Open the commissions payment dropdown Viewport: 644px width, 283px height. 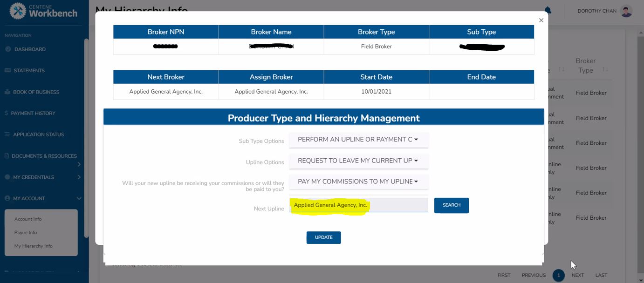358,181
